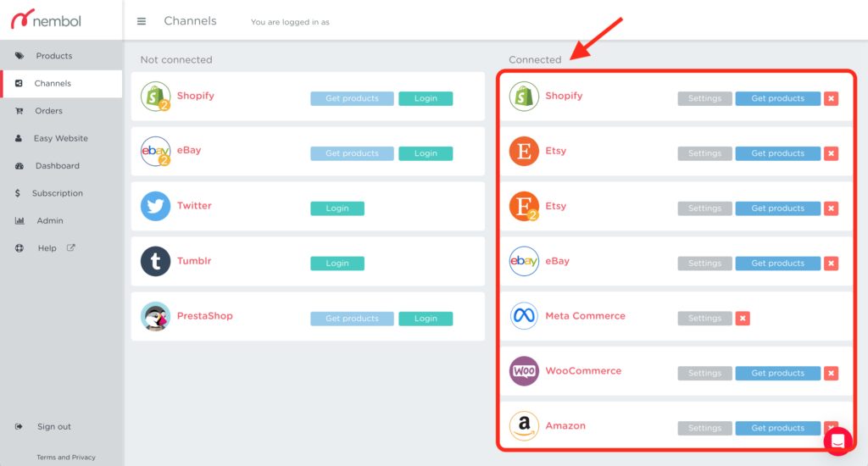This screenshot has height=466, width=868.
Task: Click the not connected Shopify logo
Action: coord(156,97)
